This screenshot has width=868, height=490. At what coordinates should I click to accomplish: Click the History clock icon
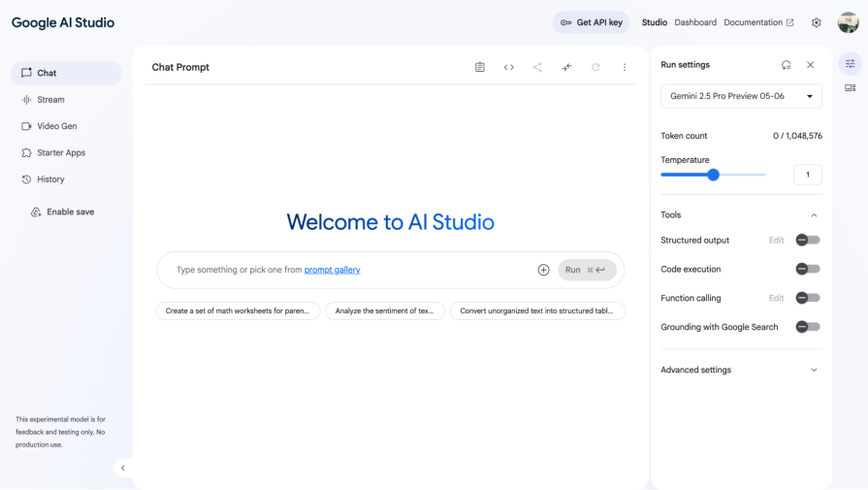[x=26, y=180]
